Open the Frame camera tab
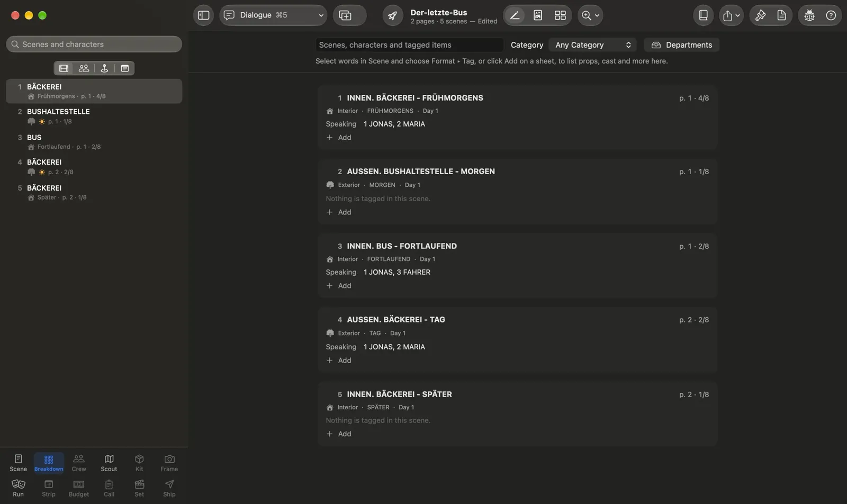Viewport: 847px width, 504px height. click(169, 463)
